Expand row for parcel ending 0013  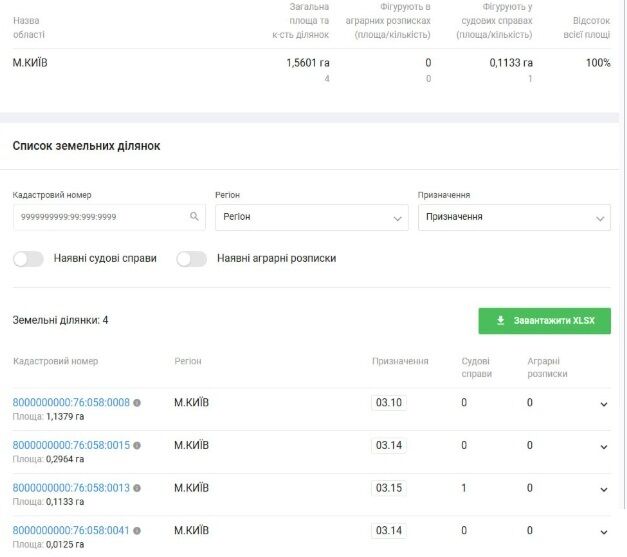(x=603, y=489)
